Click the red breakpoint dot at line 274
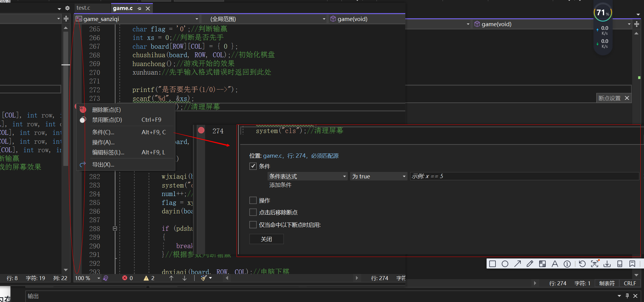 pyautogui.click(x=201, y=130)
